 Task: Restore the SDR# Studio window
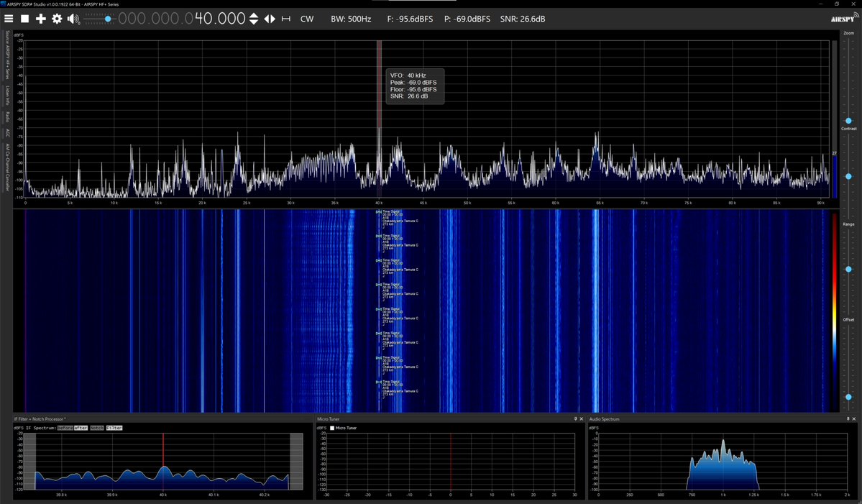(x=837, y=4)
